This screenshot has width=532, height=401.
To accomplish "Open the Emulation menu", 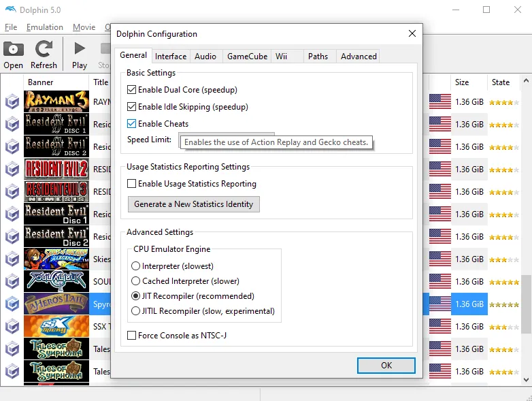I will pos(45,27).
